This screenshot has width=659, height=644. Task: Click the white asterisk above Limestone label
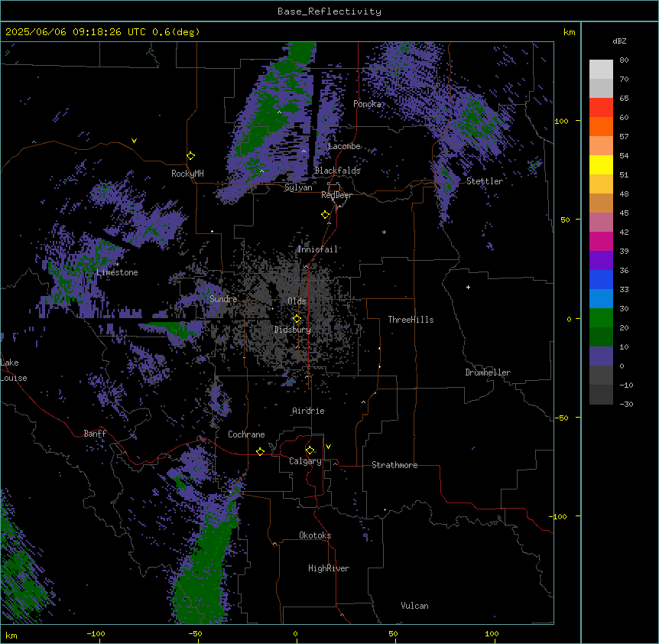pos(118,264)
